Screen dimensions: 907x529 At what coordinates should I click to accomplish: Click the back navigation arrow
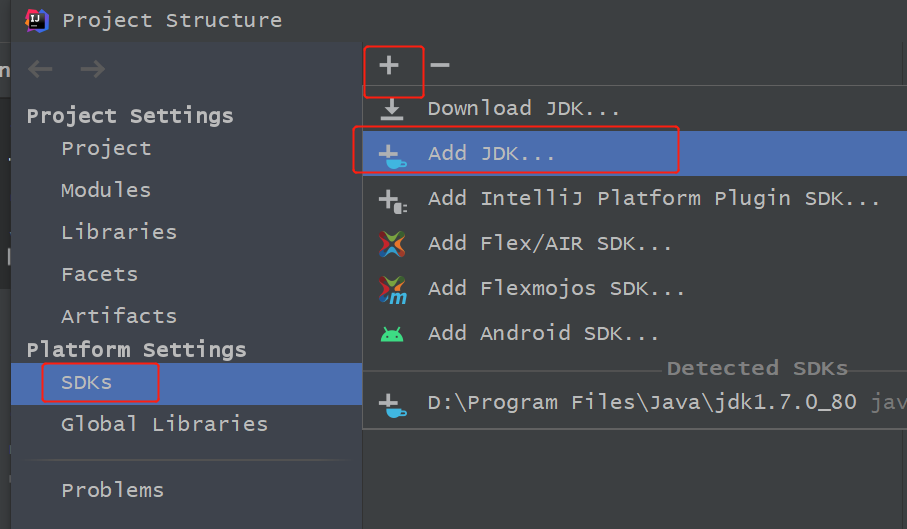coord(41,69)
